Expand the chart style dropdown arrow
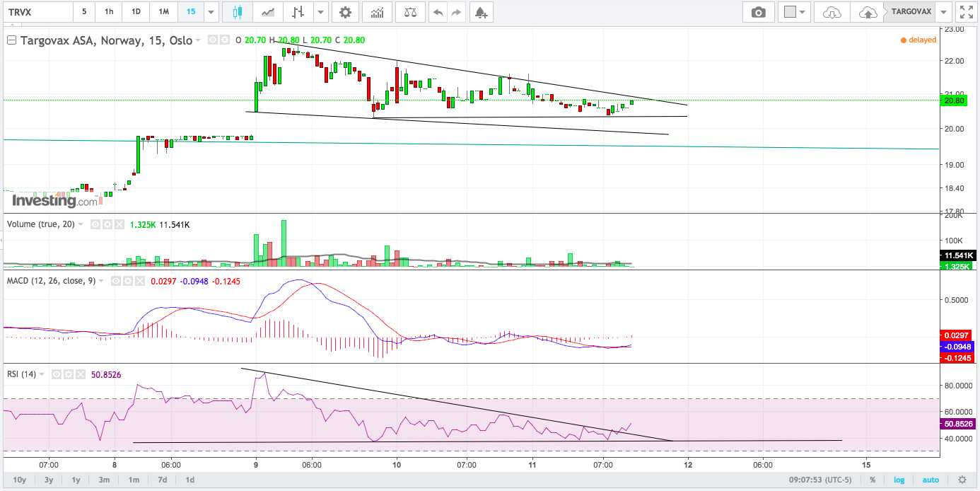 pos(321,12)
